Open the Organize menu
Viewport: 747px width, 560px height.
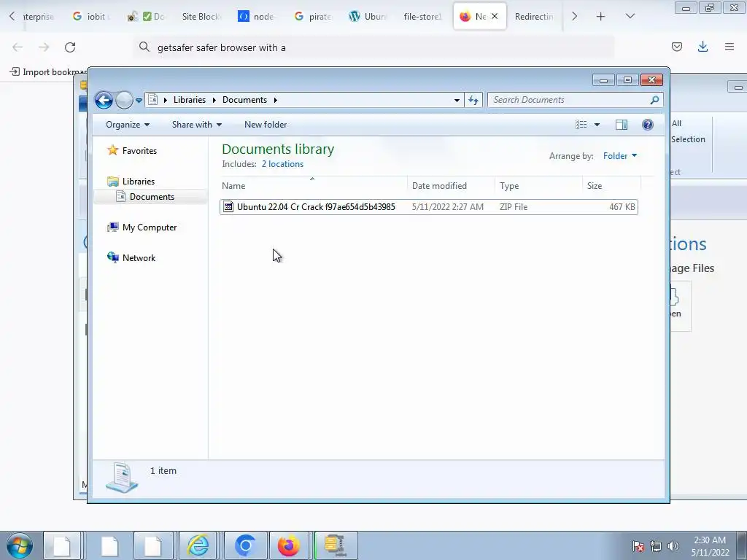[x=128, y=125]
